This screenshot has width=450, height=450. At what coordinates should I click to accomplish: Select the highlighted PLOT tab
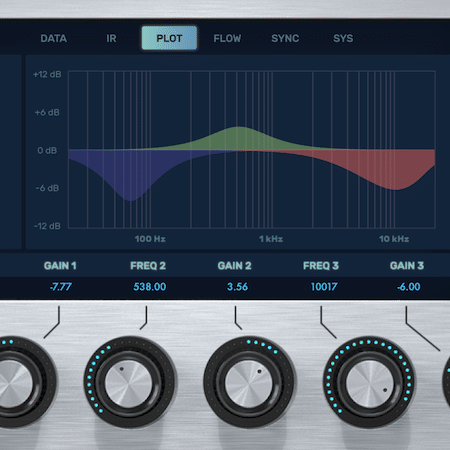[x=169, y=38]
